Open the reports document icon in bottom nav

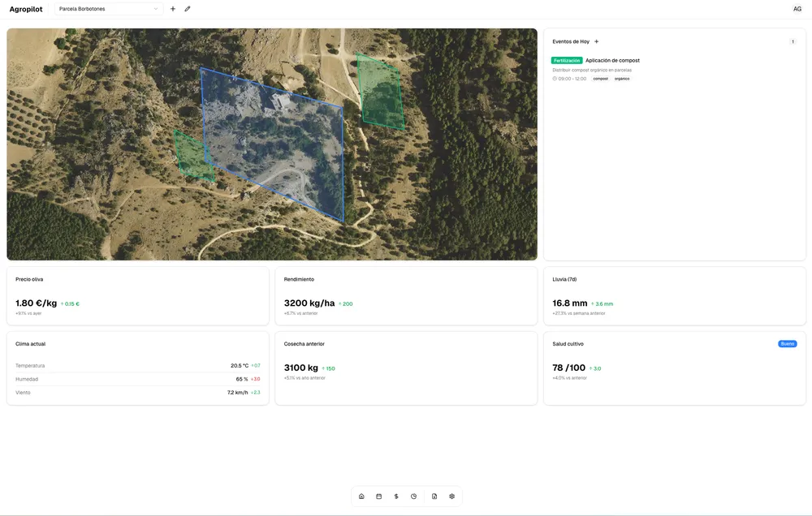tap(434, 496)
